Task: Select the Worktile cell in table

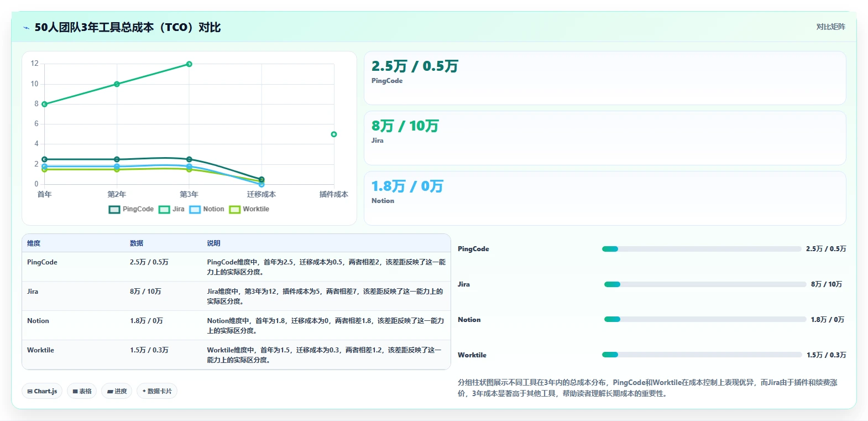Action: coord(40,350)
